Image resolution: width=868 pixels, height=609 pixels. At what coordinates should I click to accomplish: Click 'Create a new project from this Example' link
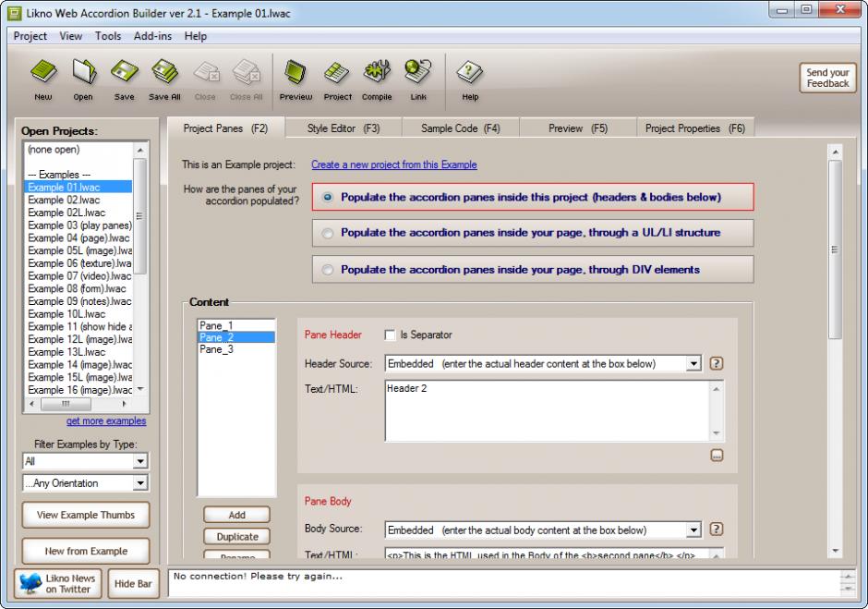(394, 164)
